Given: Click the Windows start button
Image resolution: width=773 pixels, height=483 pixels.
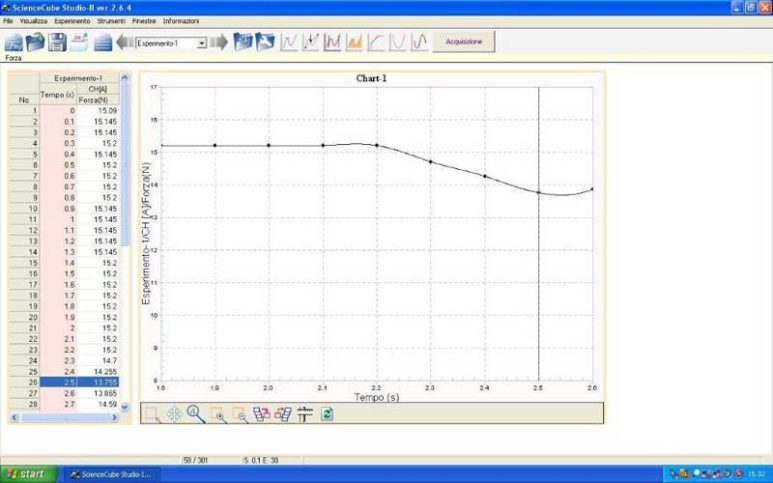Looking at the screenshot, I should click(26, 473).
